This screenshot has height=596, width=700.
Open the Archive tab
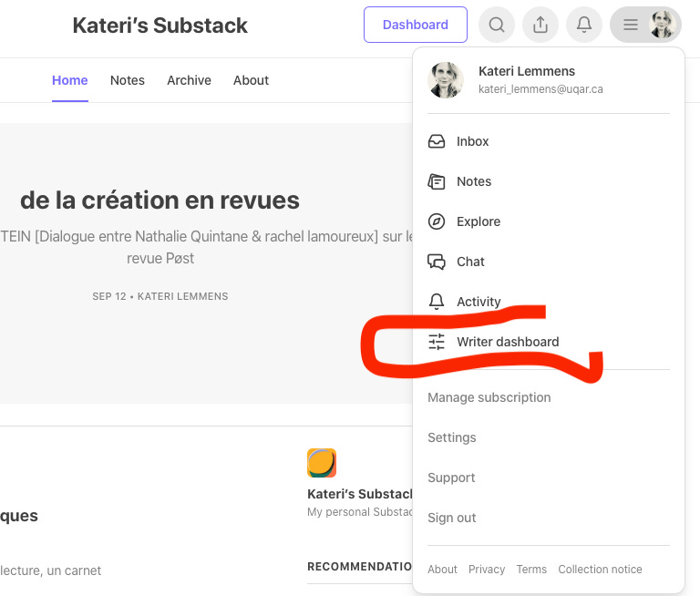(189, 80)
